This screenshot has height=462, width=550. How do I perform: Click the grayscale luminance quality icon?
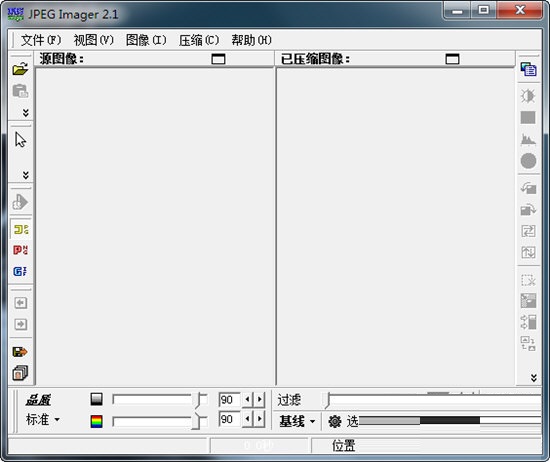click(x=96, y=399)
